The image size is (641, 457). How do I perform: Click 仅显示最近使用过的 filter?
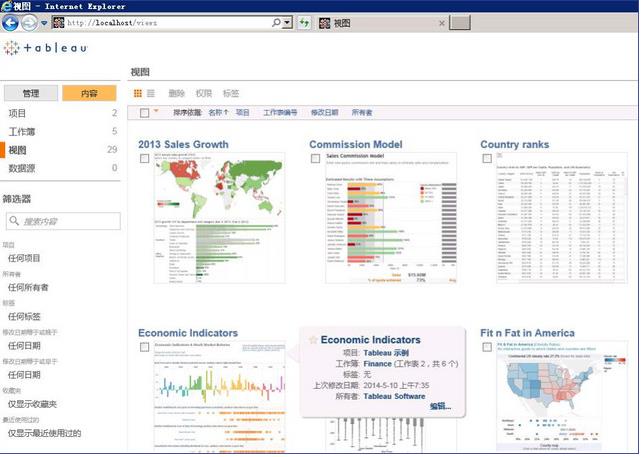point(45,433)
